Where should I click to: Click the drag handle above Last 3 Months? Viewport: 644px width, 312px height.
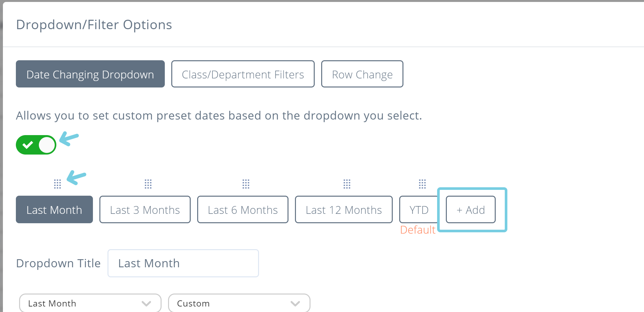click(x=148, y=184)
